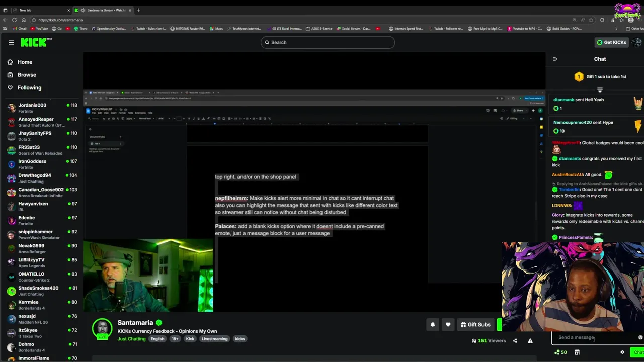
Task: Click the browser refresh icon
Action: [x=14, y=20]
